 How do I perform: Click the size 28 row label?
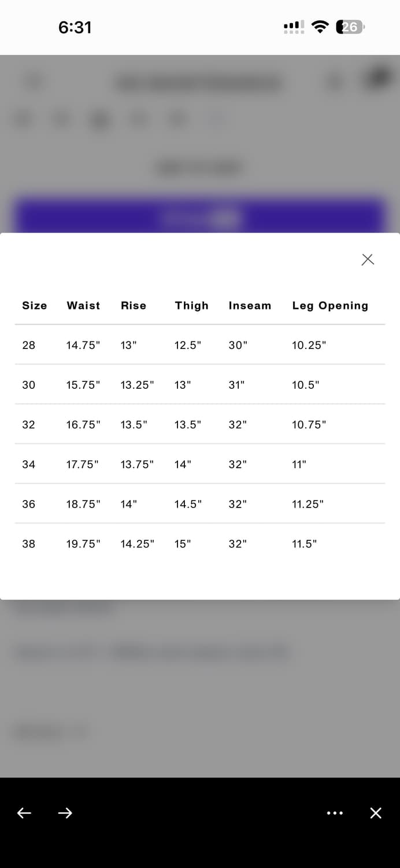pos(29,345)
